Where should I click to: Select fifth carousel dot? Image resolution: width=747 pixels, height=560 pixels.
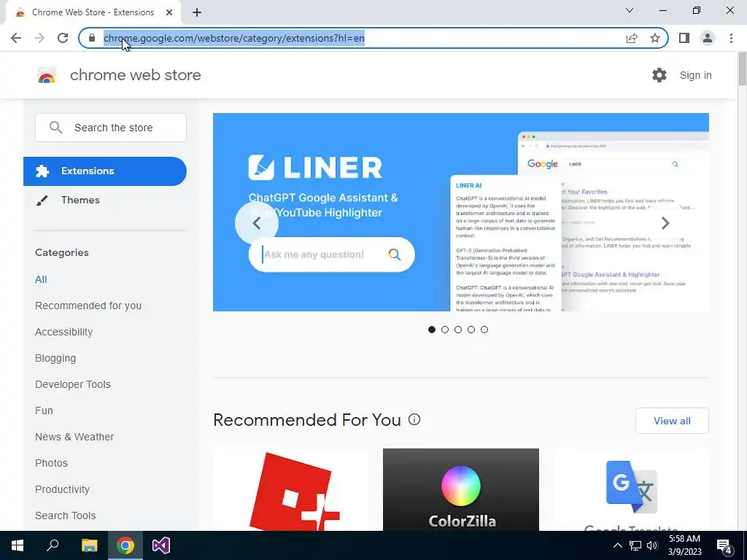tap(484, 330)
